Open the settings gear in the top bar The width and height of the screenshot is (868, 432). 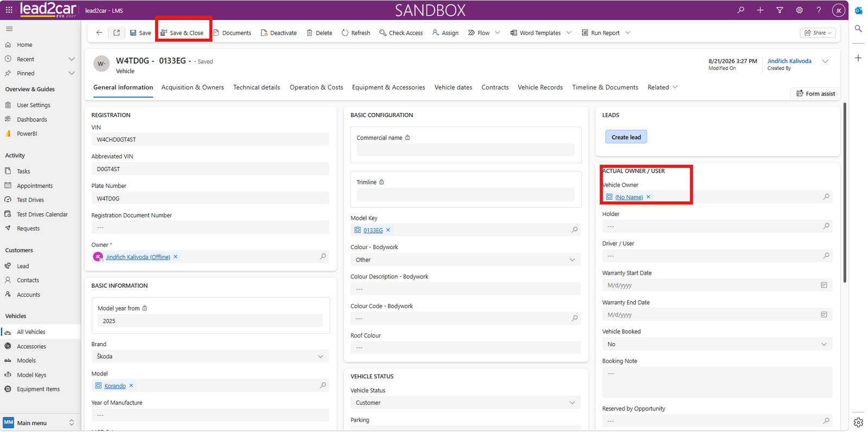coord(799,10)
